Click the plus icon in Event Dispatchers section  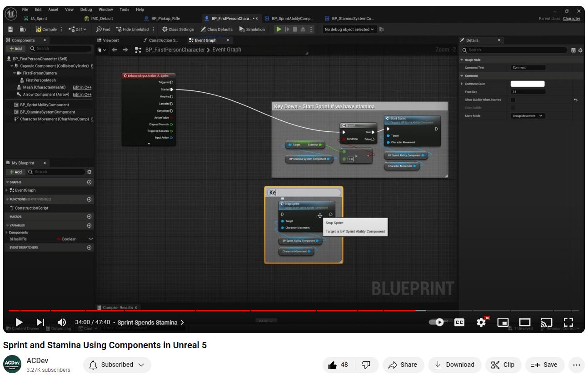pos(89,248)
